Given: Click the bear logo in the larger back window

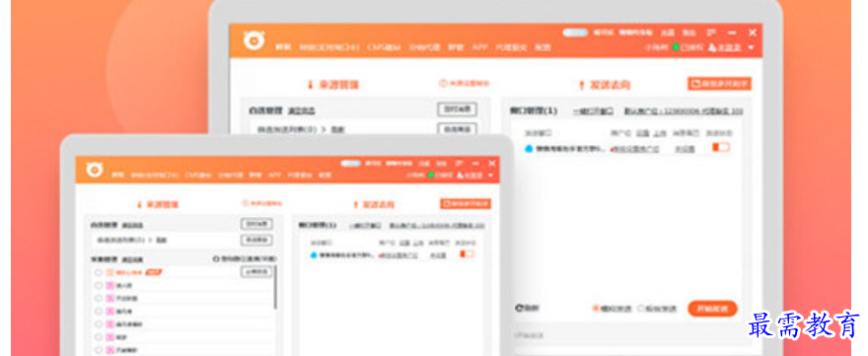Looking at the screenshot, I should click(254, 40).
